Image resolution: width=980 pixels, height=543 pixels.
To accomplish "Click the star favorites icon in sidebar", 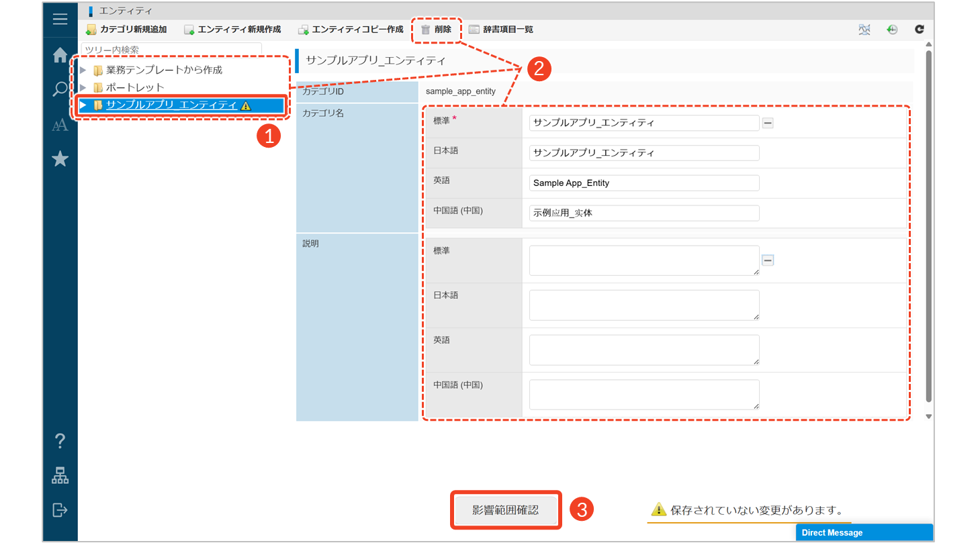I will tap(60, 159).
